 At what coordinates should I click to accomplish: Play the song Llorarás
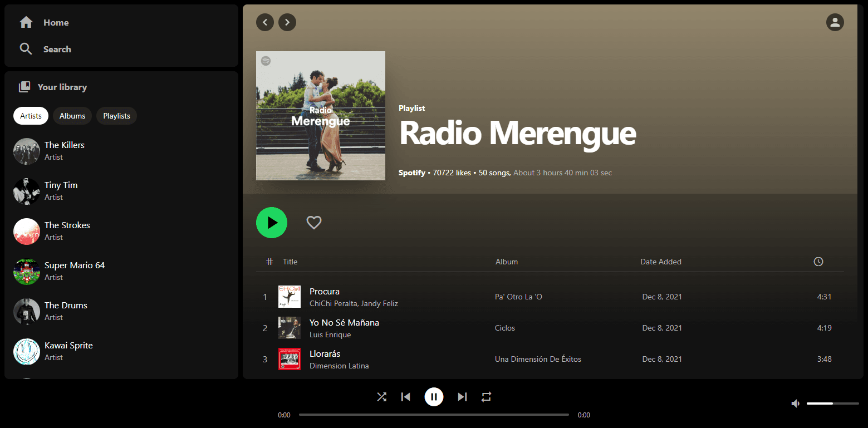point(325,354)
